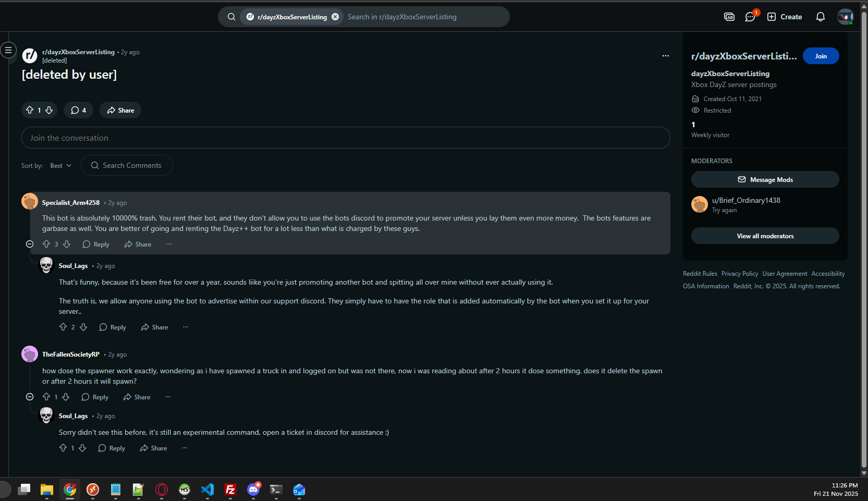The image size is (868, 501).
Task: Click the Create post button
Action: click(x=785, y=17)
